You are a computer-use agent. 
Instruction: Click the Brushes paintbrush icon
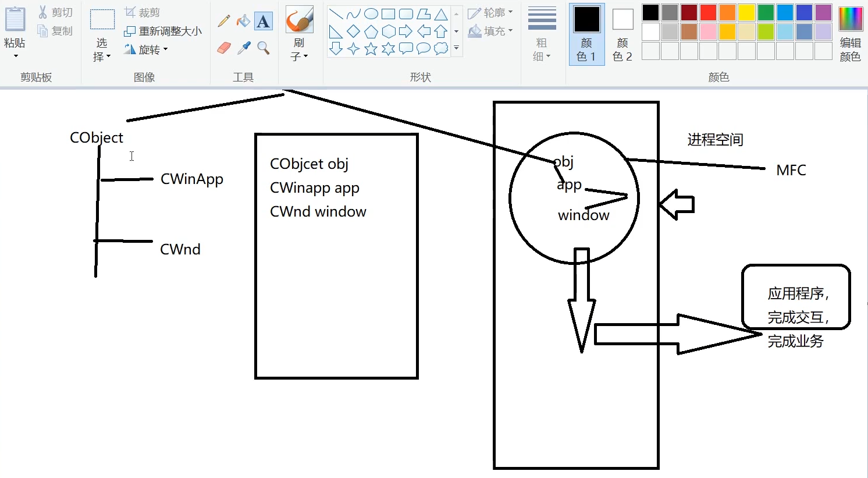[x=300, y=20]
